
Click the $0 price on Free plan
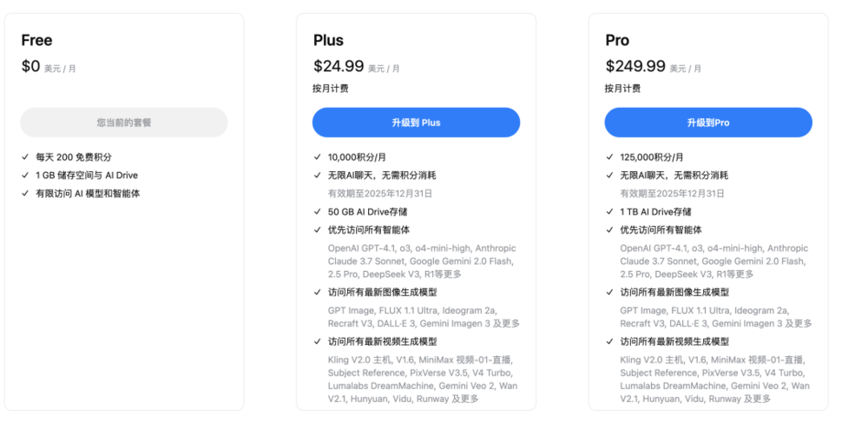coord(30,66)
